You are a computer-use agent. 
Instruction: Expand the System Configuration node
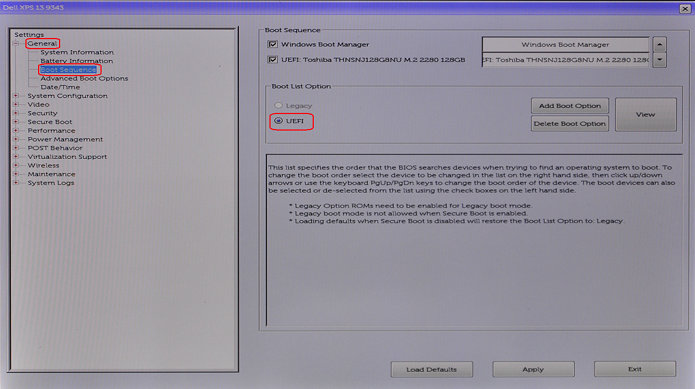click(x=16, y=96)
